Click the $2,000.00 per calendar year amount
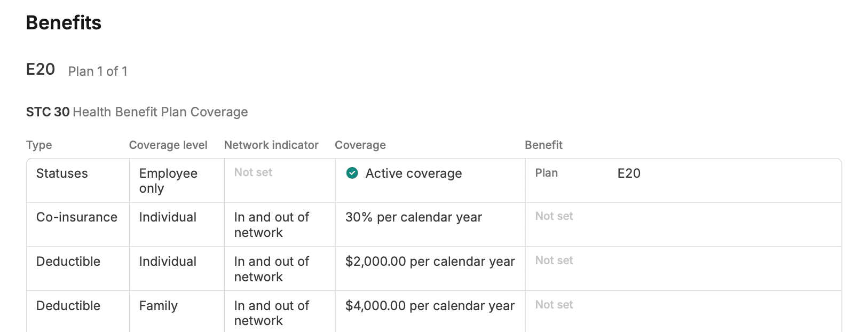868x332 pixels. click(430, 261)
